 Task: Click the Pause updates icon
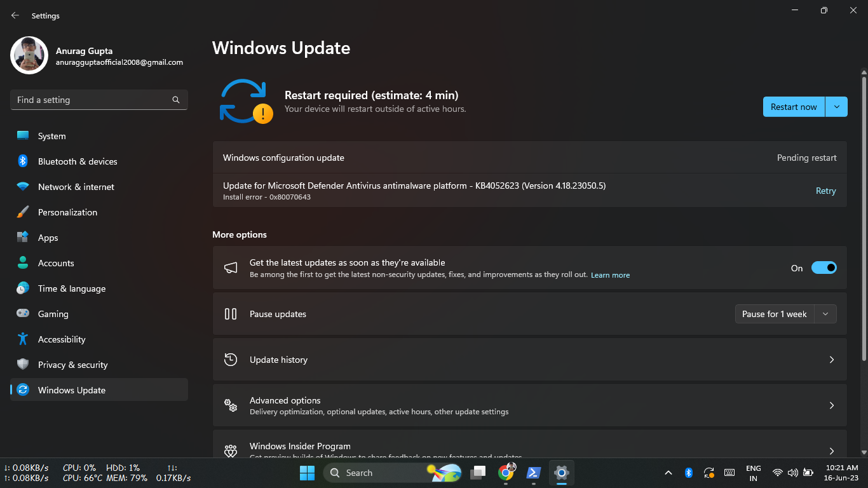pos(231,314)
